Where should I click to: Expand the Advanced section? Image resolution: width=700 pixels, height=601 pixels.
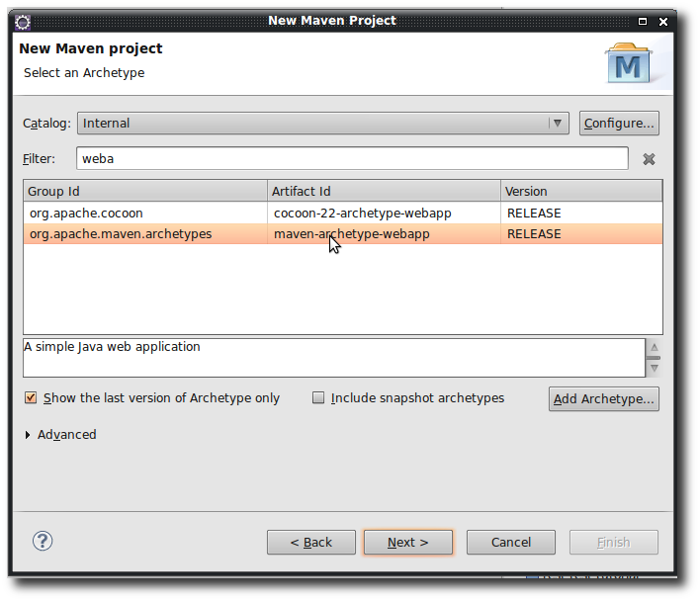[x=28, y=435]
